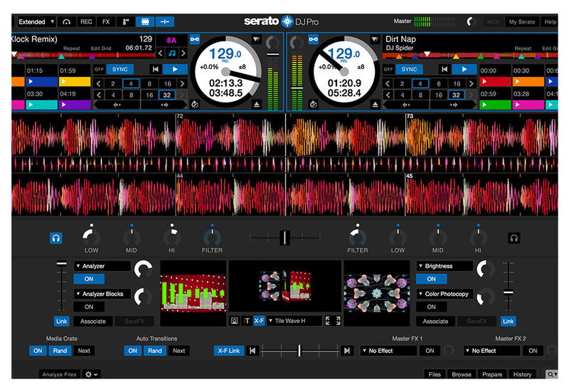The height and width of the screenshot is (392, 569).
Task: Switch to the History tab
Action: [522, 374]
